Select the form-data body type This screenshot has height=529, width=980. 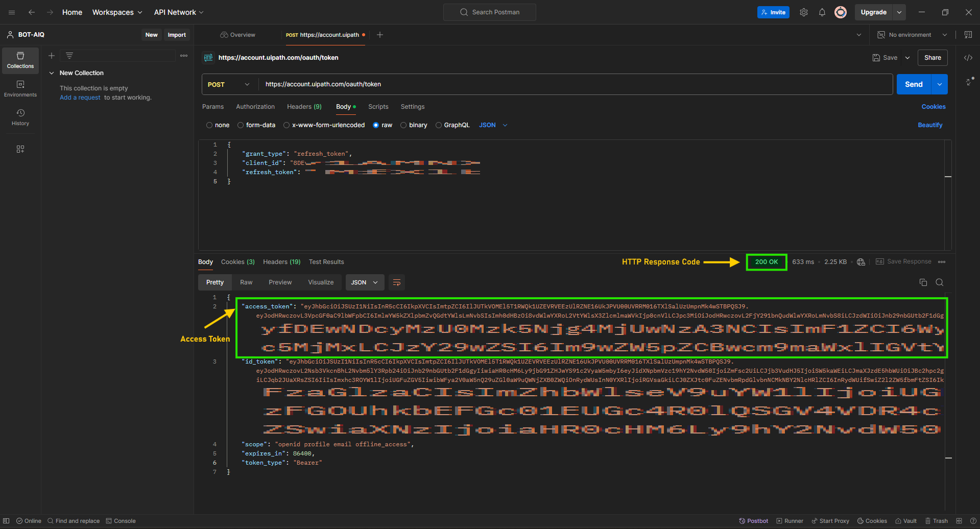[256, 125]
